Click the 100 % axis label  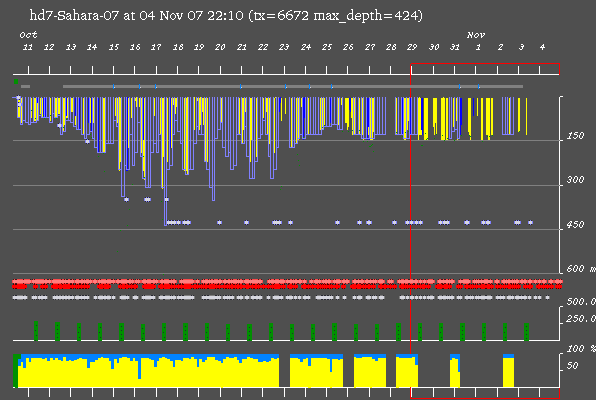tap(581, 349)
